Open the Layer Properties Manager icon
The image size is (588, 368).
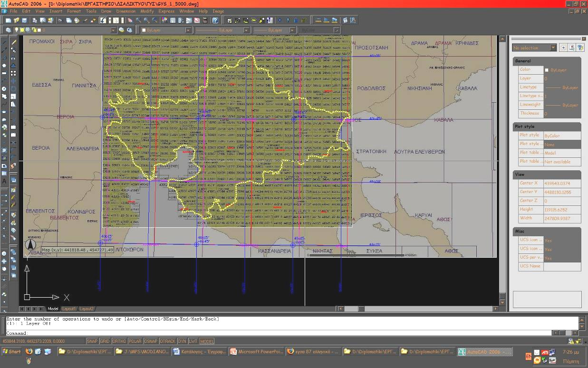pyautogui.click(x=9, y=30)
